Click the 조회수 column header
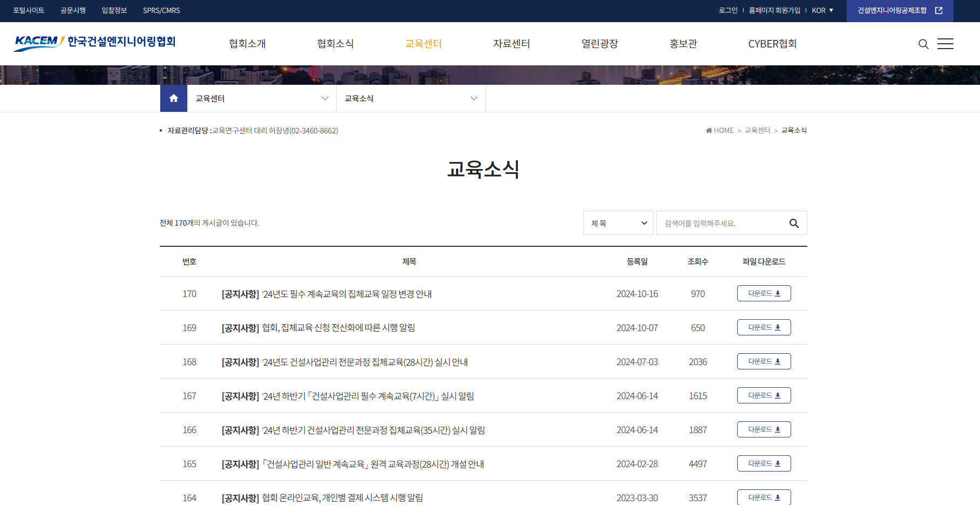 [x=698, y=261]
